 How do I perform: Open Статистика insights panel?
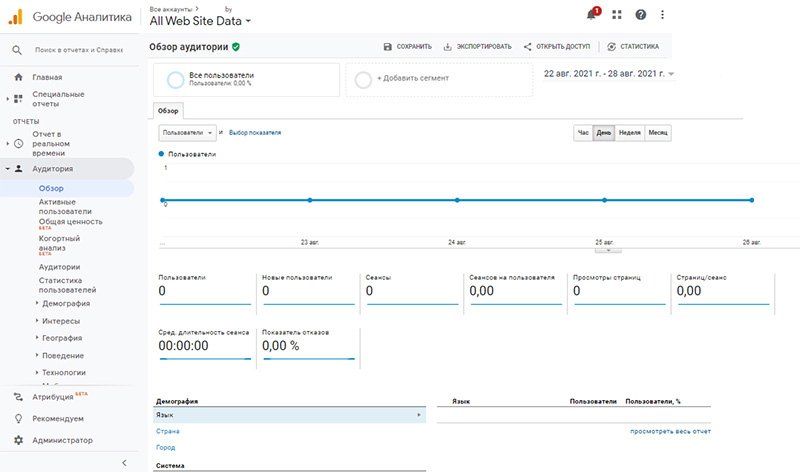pos(632,46)
